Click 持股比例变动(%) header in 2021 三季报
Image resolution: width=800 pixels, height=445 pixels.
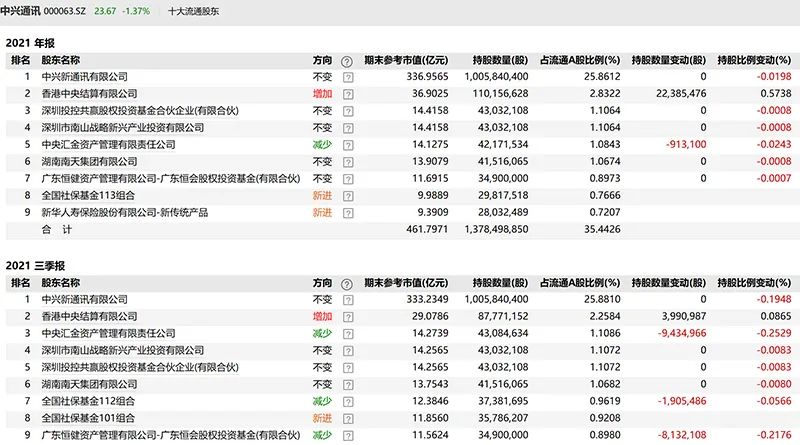pyautogui.click(x=754, y=283)
